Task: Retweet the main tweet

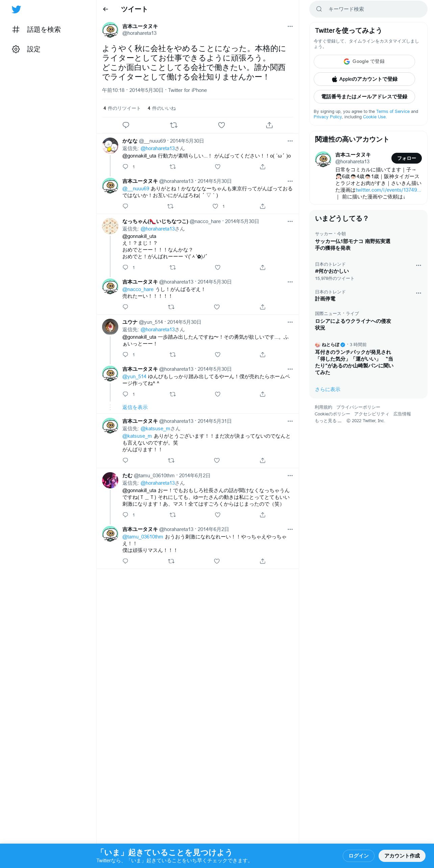Action: click(x=174, y=125)
